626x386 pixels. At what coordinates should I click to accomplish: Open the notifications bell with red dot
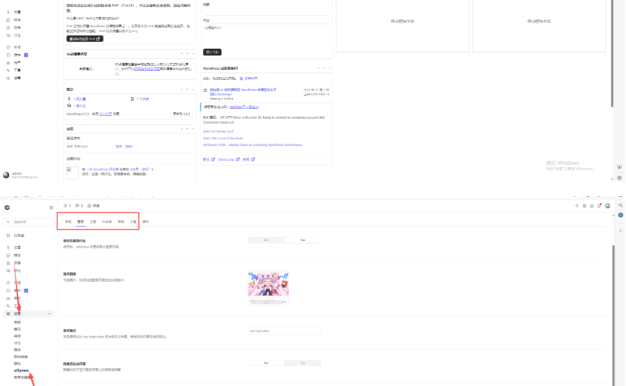[599, 206]
